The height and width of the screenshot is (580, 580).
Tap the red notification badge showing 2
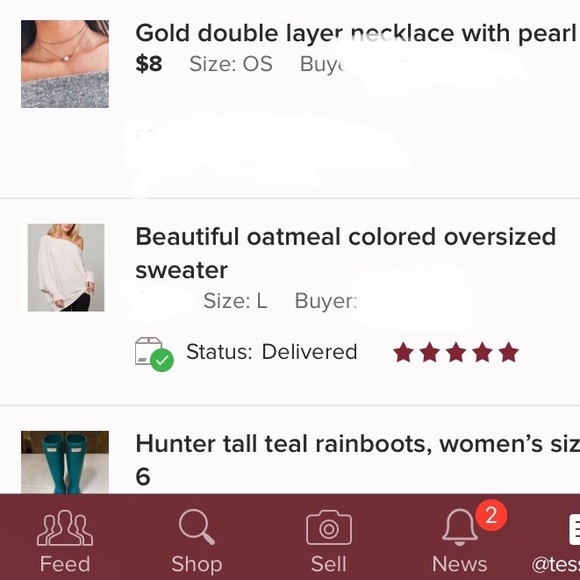coord(491,515)
